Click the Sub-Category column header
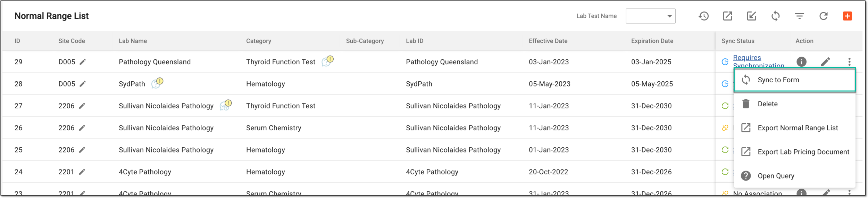Viewport: 868px width, 198px height. pyautogui.click(x=365, y=41)
